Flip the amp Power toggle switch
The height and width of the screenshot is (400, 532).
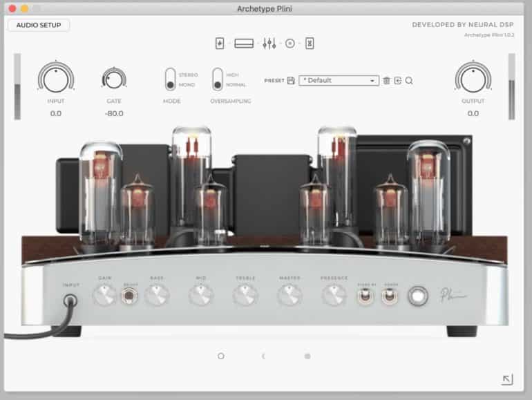pyautogui.click(x=390, y=296)
